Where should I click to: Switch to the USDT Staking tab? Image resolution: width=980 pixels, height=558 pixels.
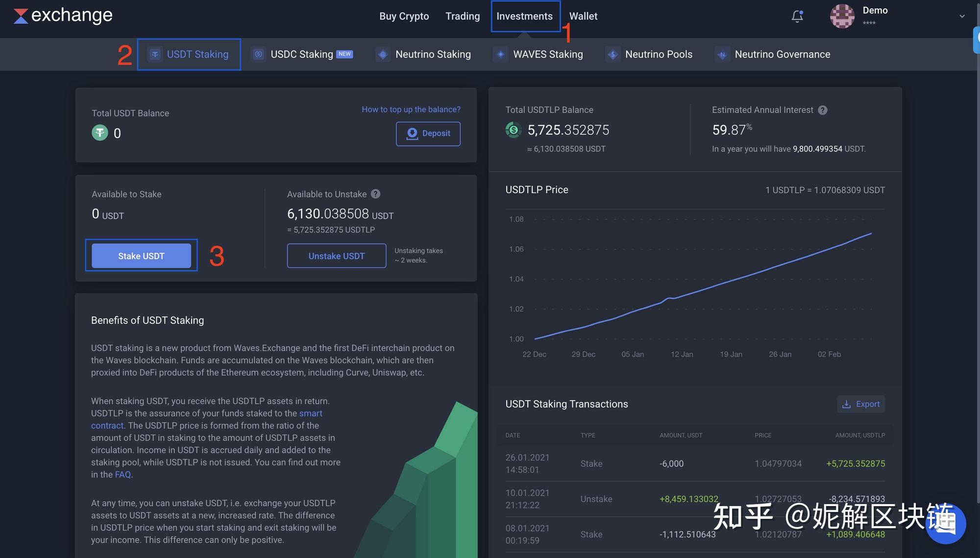(189, 54)
